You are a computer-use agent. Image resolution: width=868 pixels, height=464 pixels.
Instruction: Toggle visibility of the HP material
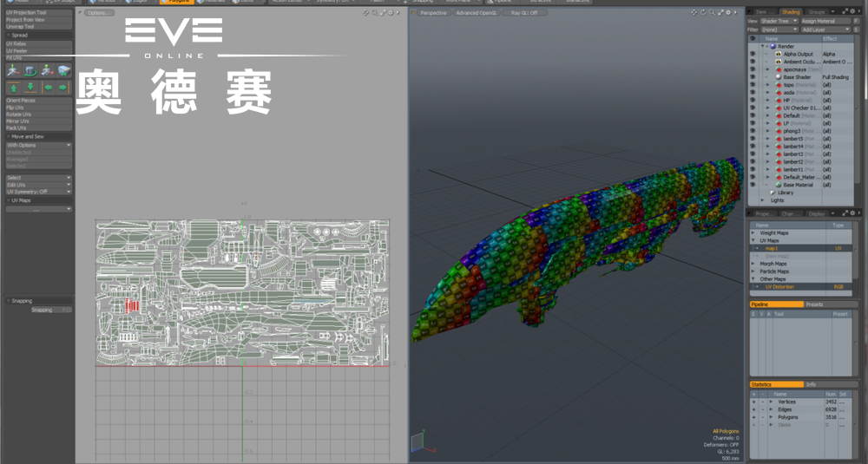click(753, 100)
